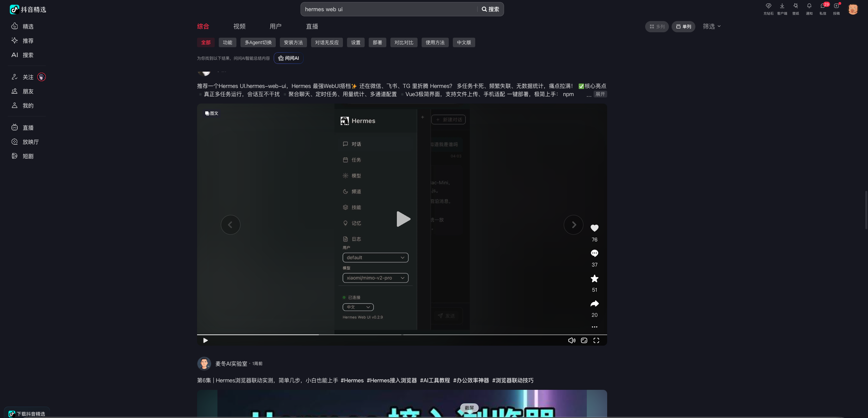
Task: Click the 问问AI button
Action: click(x=289, y=58)
